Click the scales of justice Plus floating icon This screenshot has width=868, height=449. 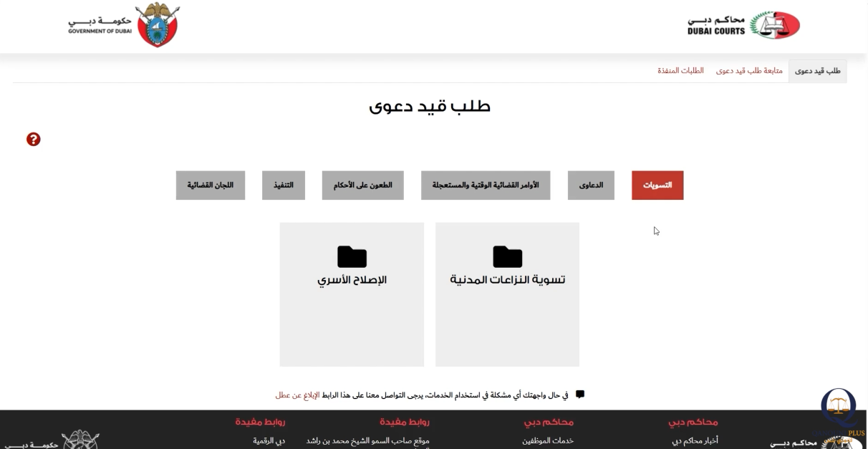pos(839,410)
